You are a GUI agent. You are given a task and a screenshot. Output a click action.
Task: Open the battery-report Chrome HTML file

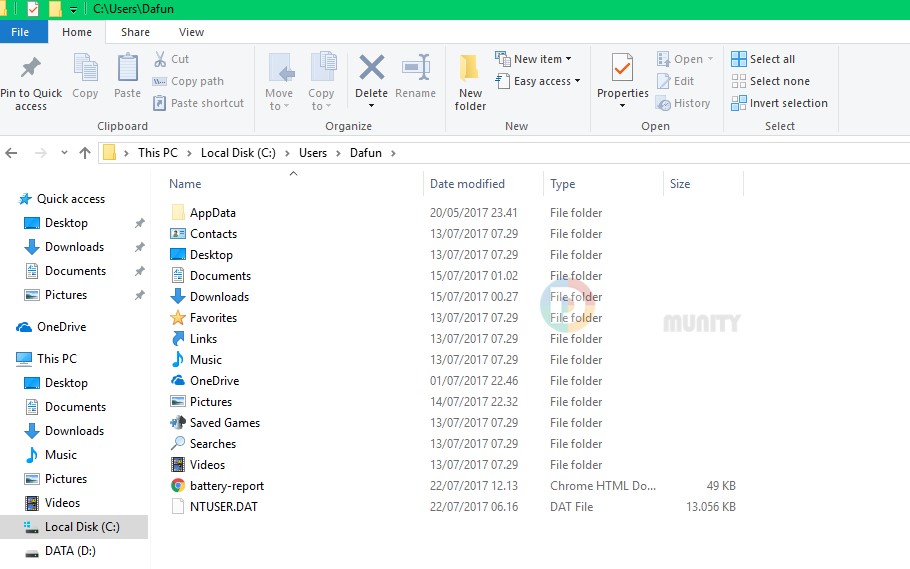click(x=227, y=486)
